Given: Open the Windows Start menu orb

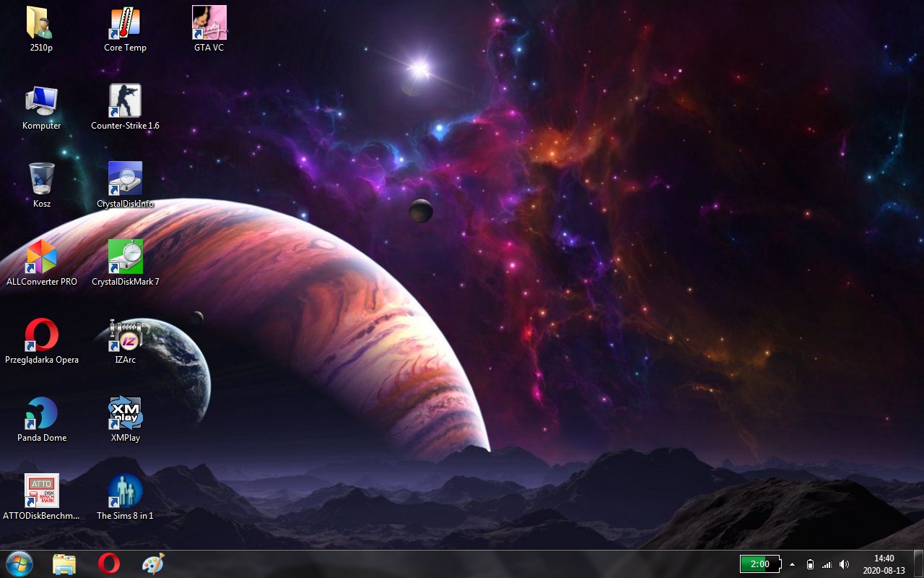Looking at the screenshot, I should coord(19,564).
